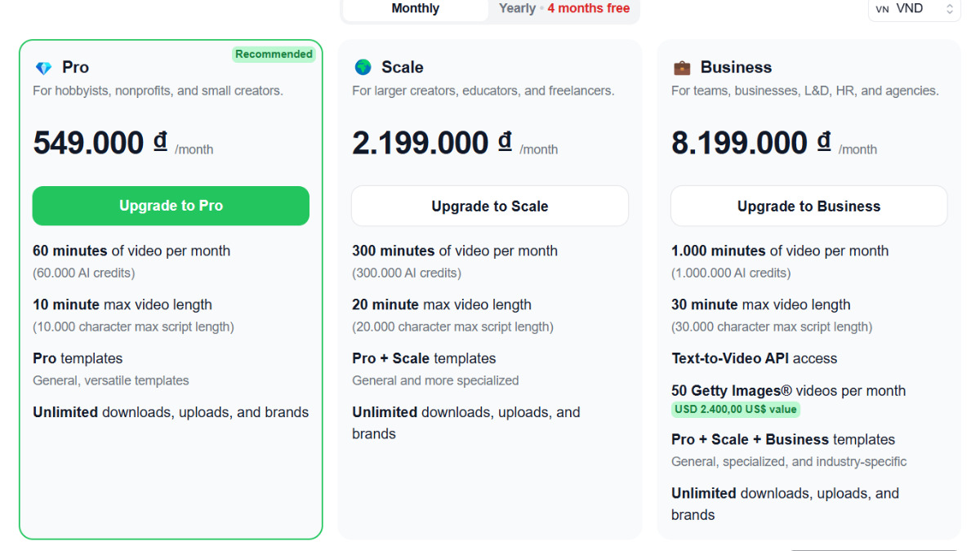Viewport: 980px width, 551px height.
Task: Click the Scale plan globe icon
Action: [x=363, y=67]
